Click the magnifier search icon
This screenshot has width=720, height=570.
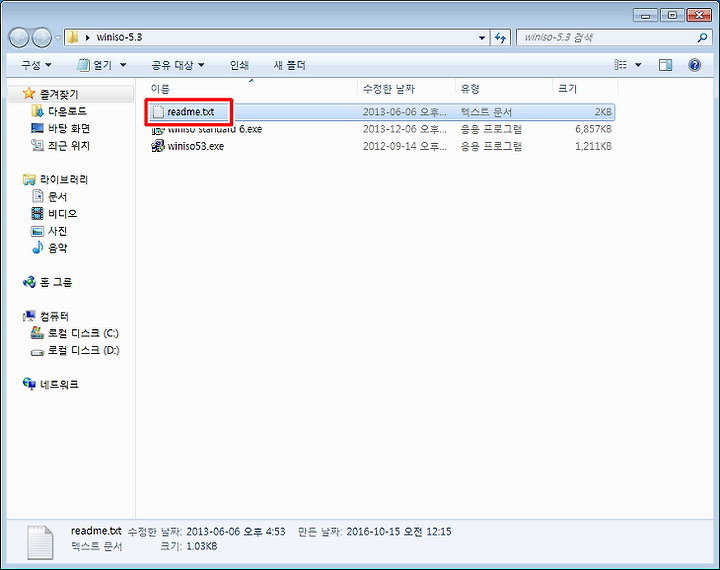[x=702, y=38]
